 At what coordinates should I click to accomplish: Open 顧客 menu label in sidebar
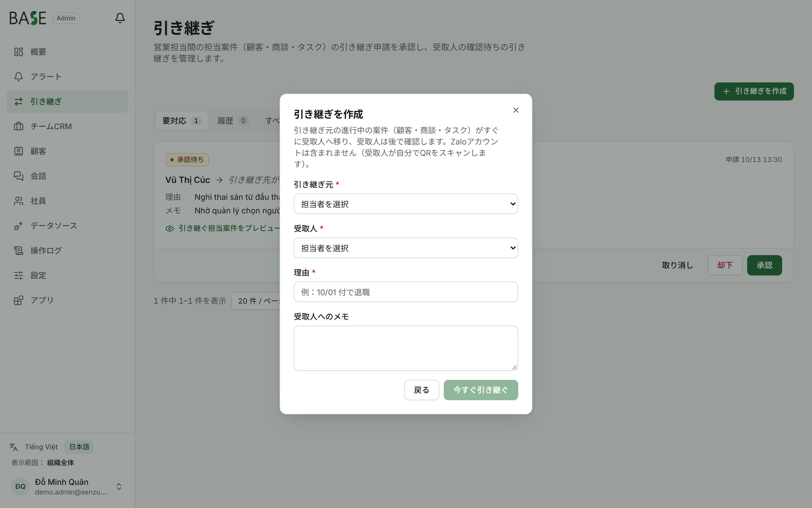(x=38, y=151)
